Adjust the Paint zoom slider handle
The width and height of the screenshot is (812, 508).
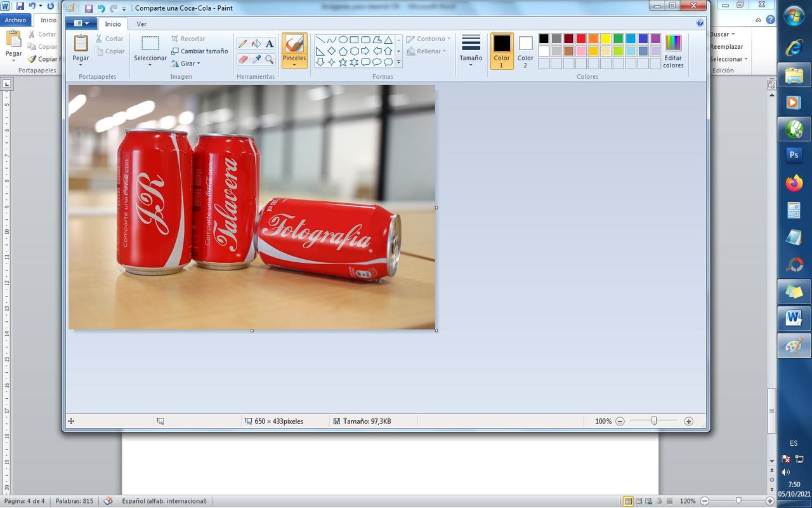[x=654, y=420]
